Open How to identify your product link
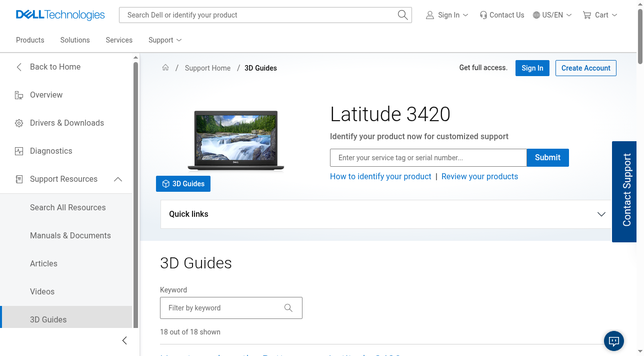The width and height of the screenshot is (644, 356). click(x=380, y=177)
